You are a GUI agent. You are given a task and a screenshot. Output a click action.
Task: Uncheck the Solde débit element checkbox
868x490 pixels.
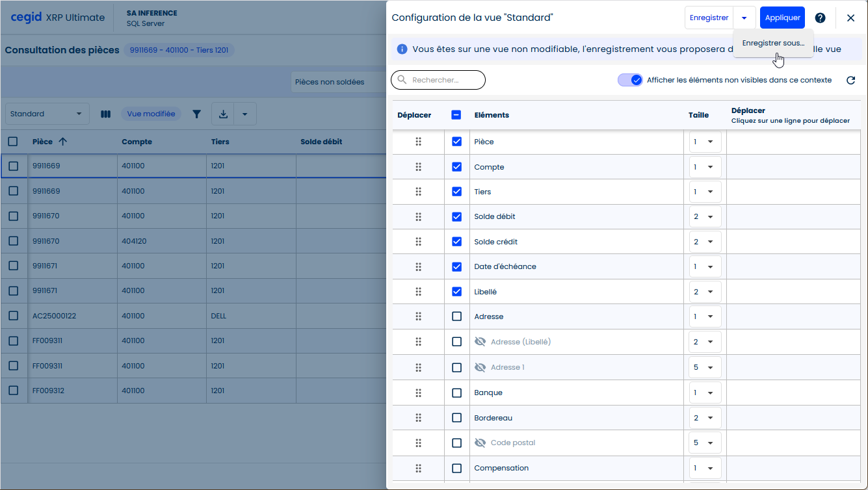click(456, 217)
